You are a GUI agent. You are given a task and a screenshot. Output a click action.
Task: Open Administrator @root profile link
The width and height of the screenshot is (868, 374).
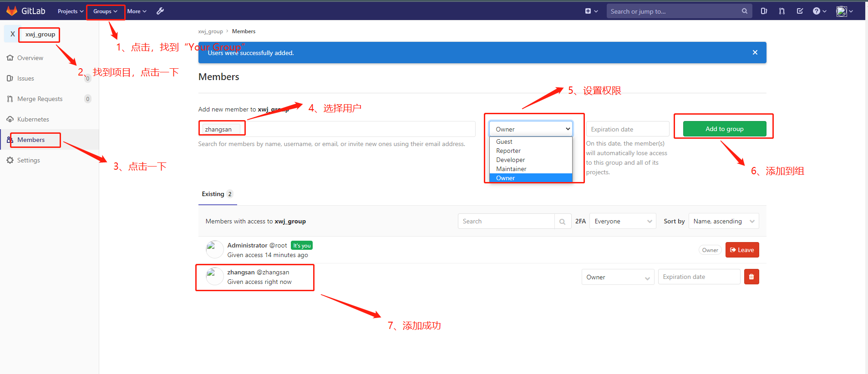pos(257,245)
